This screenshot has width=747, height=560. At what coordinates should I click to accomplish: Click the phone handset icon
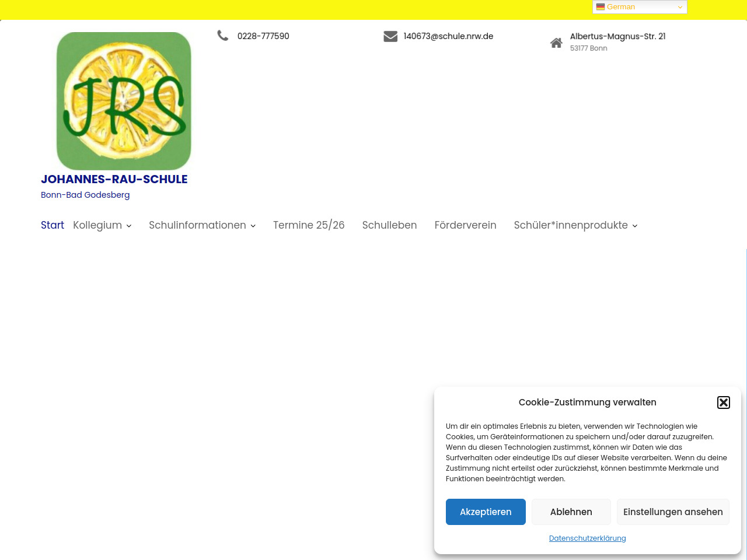tap(223, 36)
